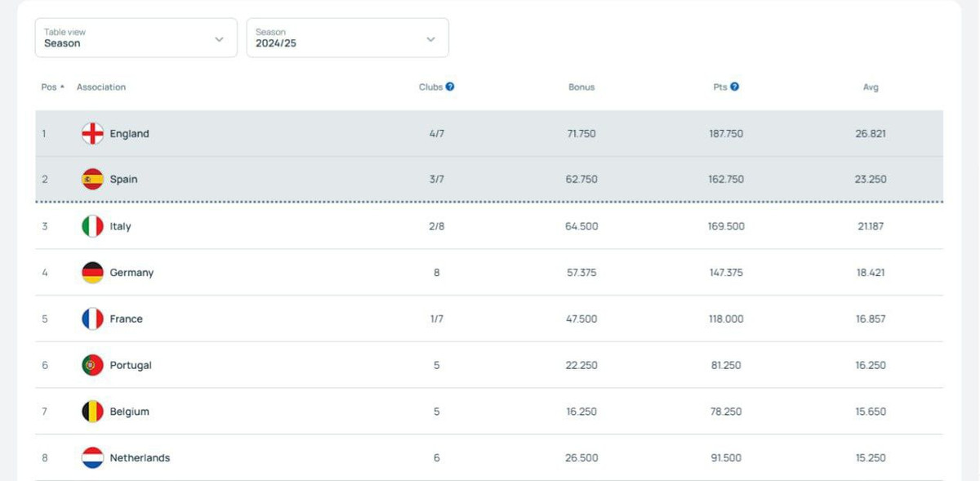The height and width of the screenshot is (481, 980).
Task: Click the Germany flag icon
Action: (x=92, y=273)
